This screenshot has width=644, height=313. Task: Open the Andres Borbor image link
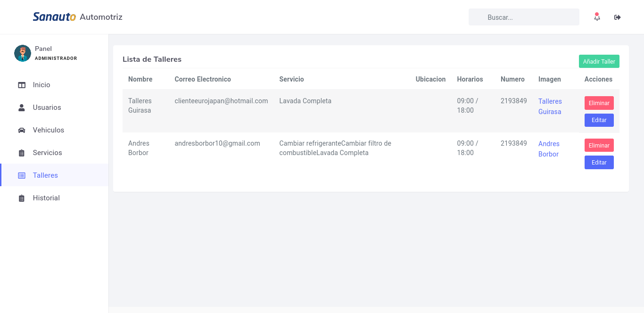549,149
